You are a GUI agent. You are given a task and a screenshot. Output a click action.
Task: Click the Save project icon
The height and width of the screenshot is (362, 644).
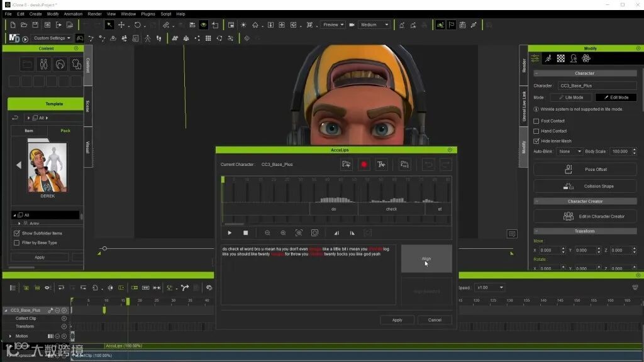pyautogui.click(x=35, y=25)
